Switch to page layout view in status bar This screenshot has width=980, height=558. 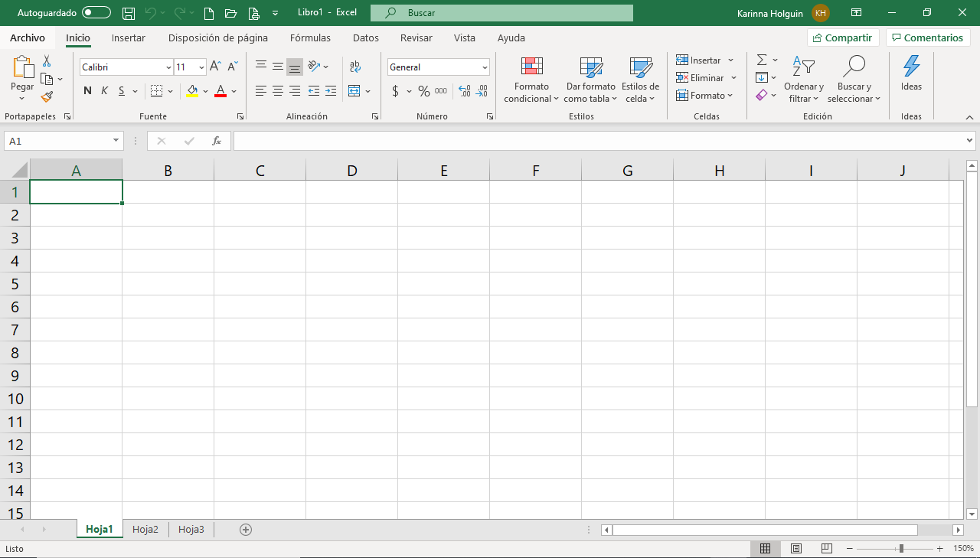pyautogui.click(x=795, y=548)
